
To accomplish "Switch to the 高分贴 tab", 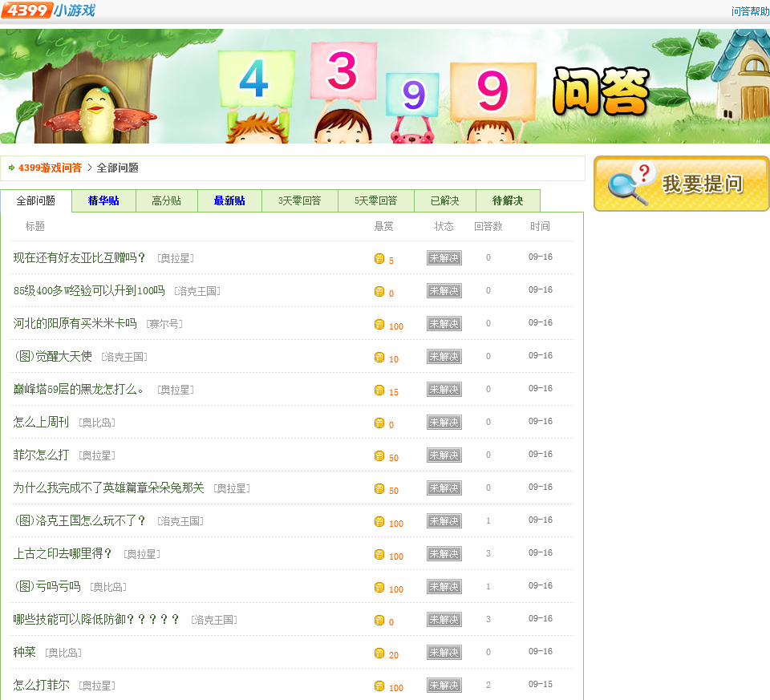I will click(167, 200).
